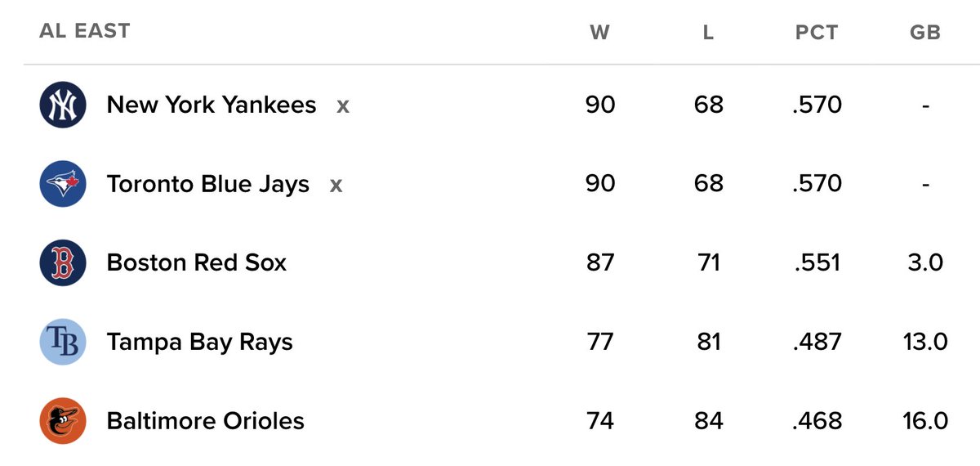The height and width of the screenshot is (466, 980).
Task: Click the Red Sox 3.0 games-back value
Action: [924, 263]
